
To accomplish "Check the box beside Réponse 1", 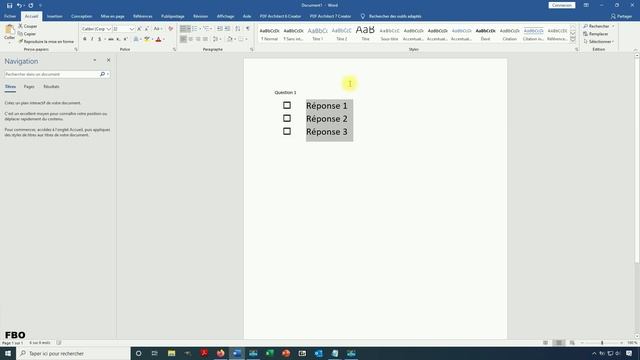I will tap(287, 105).
